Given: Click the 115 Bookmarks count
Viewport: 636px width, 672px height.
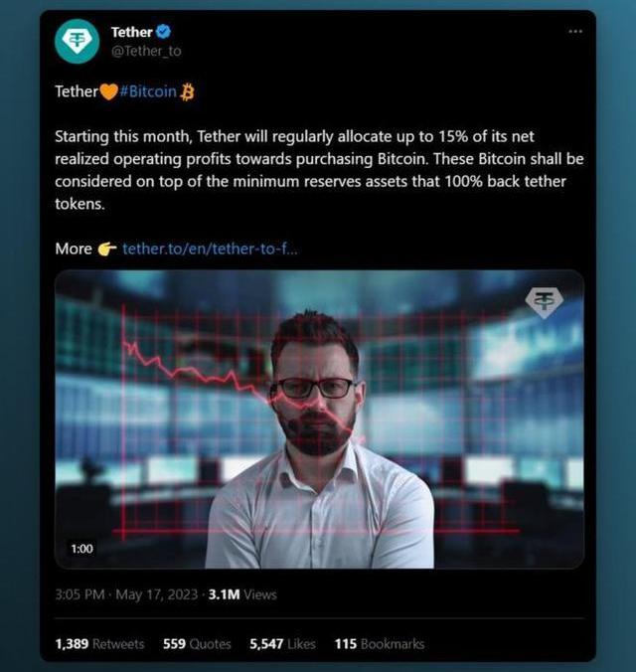Looking at the screenshot, I should (379, 644).
